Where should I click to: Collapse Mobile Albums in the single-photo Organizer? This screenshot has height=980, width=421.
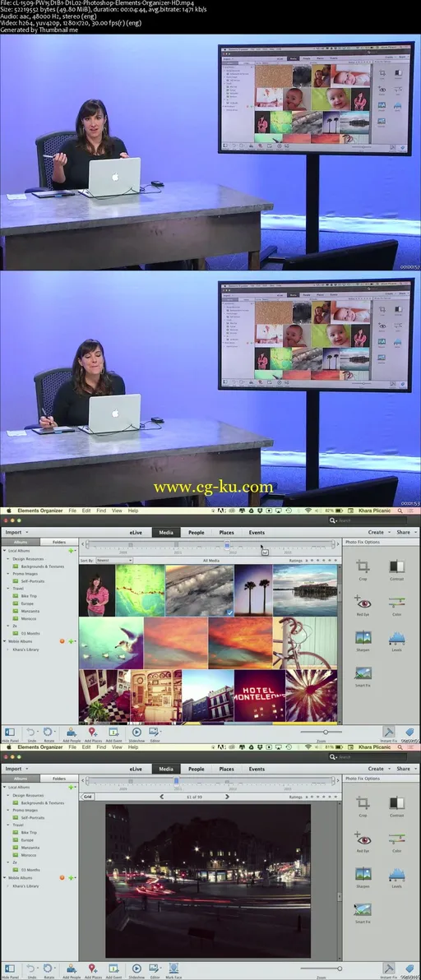[x=4, y=877]
